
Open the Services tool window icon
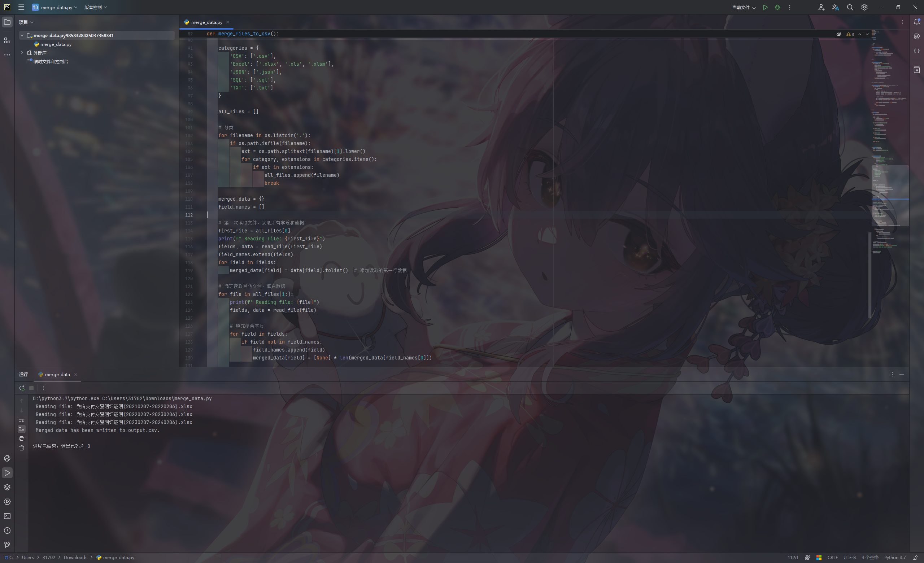(x=7, y=502)
